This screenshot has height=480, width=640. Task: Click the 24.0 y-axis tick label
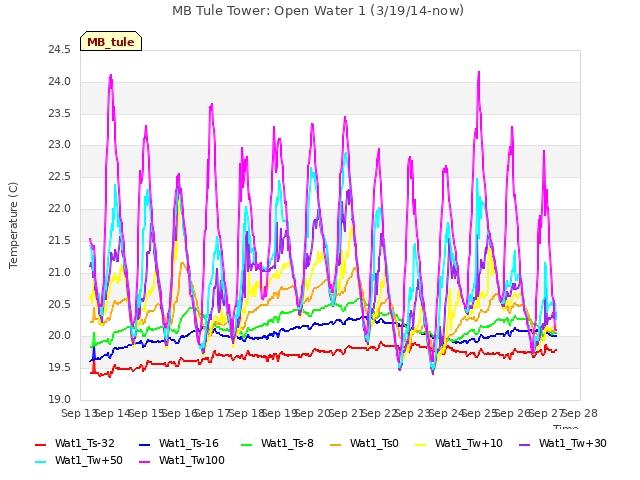pos(59,82)
